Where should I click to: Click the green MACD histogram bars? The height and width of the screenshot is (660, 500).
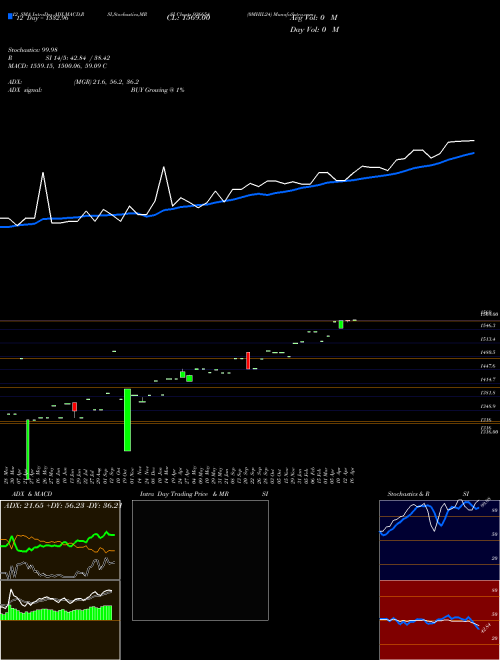56,613
